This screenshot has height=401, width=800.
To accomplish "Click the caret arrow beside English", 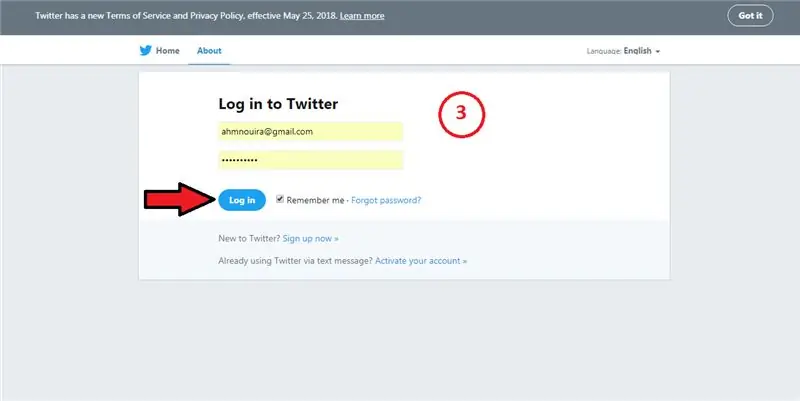I will tap(658, 52).
